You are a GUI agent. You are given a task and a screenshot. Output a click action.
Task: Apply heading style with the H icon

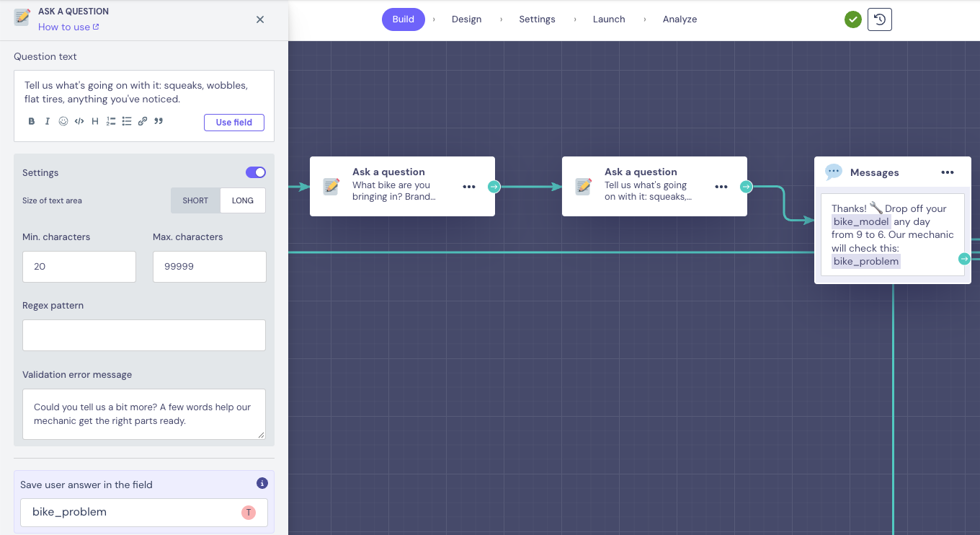coord(95,121)
